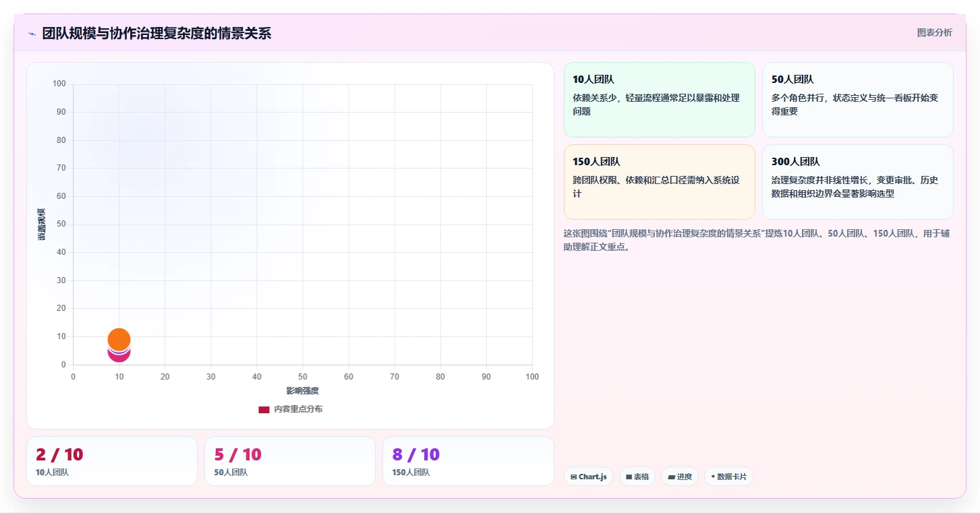Click the 内容重点分布 legend label
The image size is (980, 513).
point(298,409)
